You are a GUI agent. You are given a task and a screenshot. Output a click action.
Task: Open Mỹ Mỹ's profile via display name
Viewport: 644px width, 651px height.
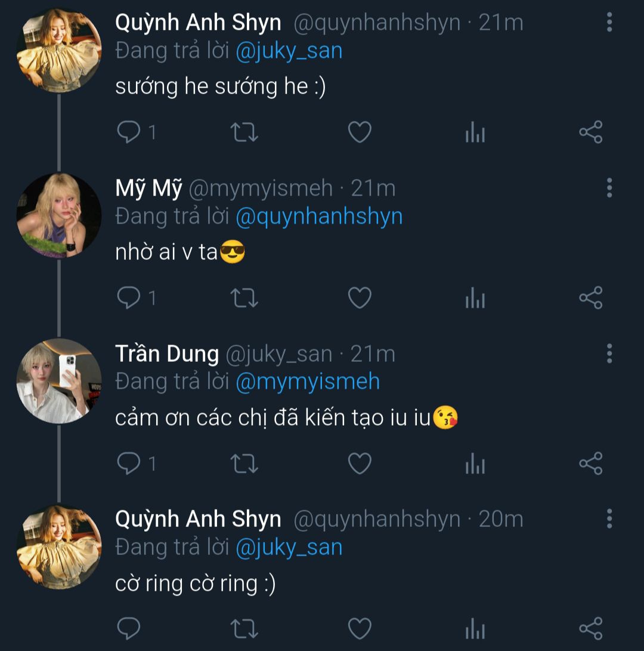148,188
